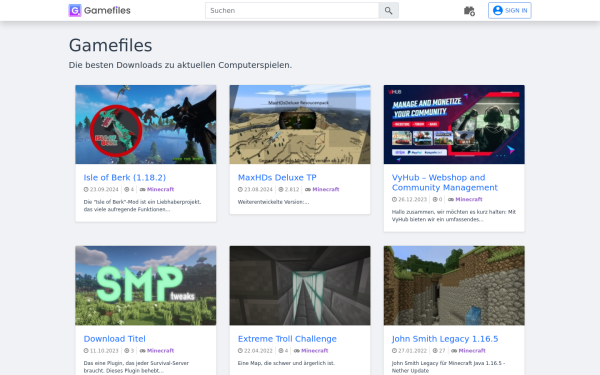
Task: Open the Extreme Troll Challenge link
Action: pyautogui.click(x=287, y=339)
